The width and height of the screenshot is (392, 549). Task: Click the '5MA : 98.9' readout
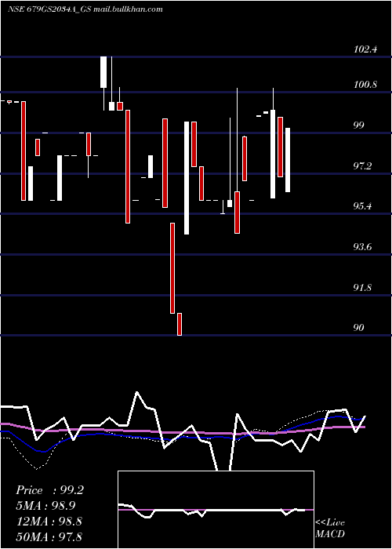(x=46, y=506)
